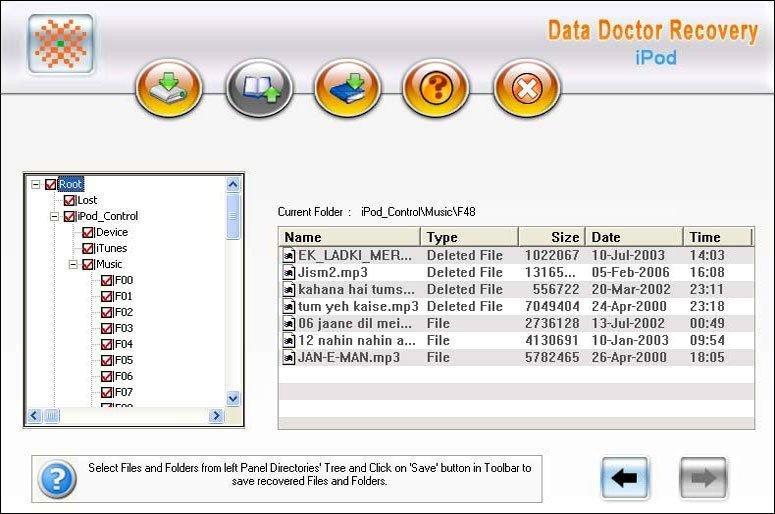Uncheck the F00 folder checkbox
775x514 pixels.
pos(106,280)
